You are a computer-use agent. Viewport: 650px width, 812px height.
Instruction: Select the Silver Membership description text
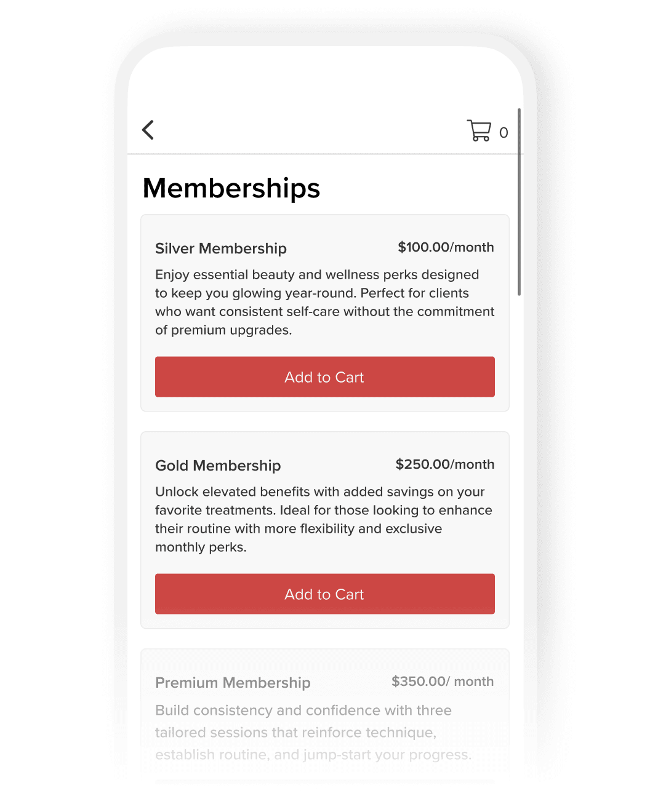pos(324,302)
